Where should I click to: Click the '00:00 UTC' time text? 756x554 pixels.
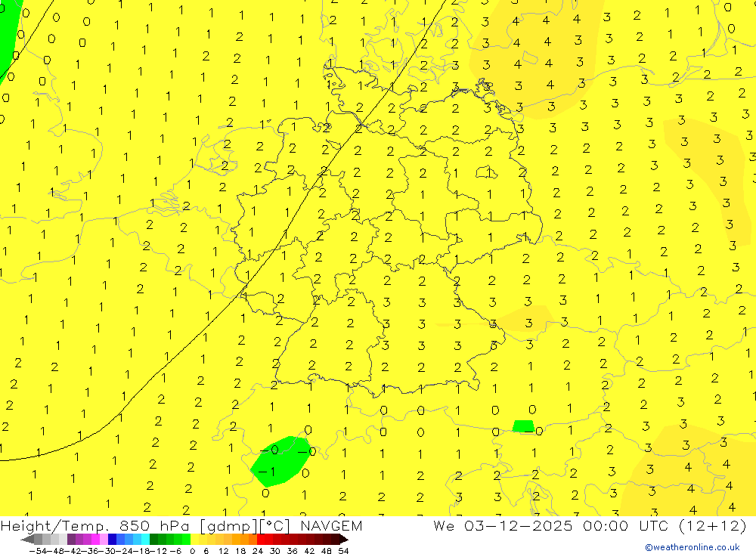(627, 525)
